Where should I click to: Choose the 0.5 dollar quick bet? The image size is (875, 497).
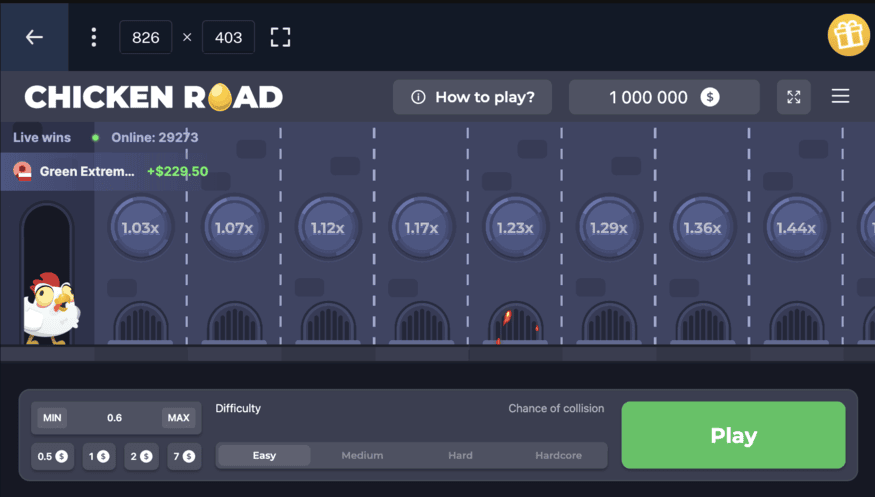point(52,456)
